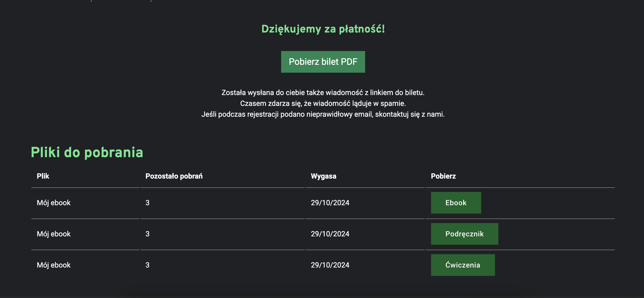Click the Pozostało pobrań column header
The height and width of the screenshot is (298, 644).
pos(174,176)
